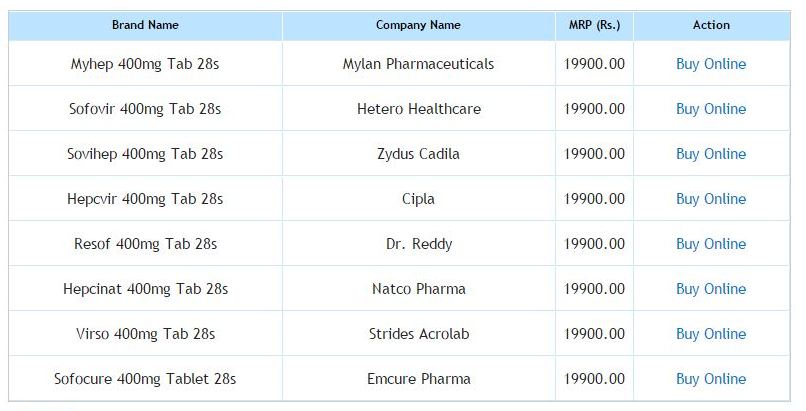Open Buy Online link for Sofovir
806x411 pixels.
coord(711,109)
